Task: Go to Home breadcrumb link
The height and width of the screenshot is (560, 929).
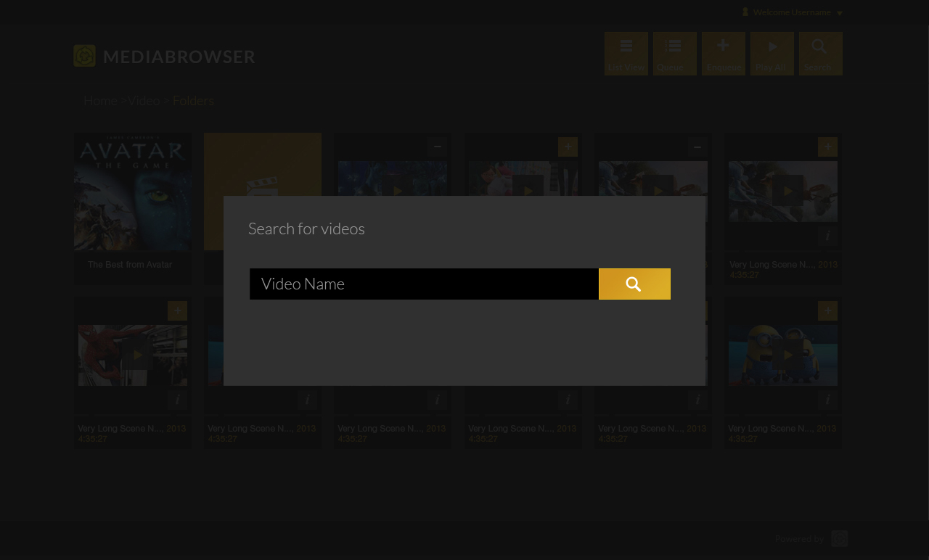Action: click(x=100, y=100)
